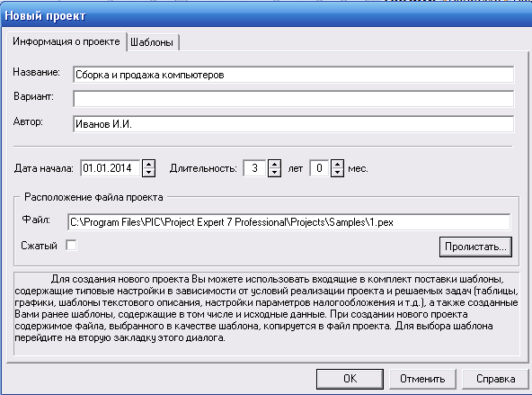Click the empty Вариант field
This screenshot has width=532, height=395.
293,99
